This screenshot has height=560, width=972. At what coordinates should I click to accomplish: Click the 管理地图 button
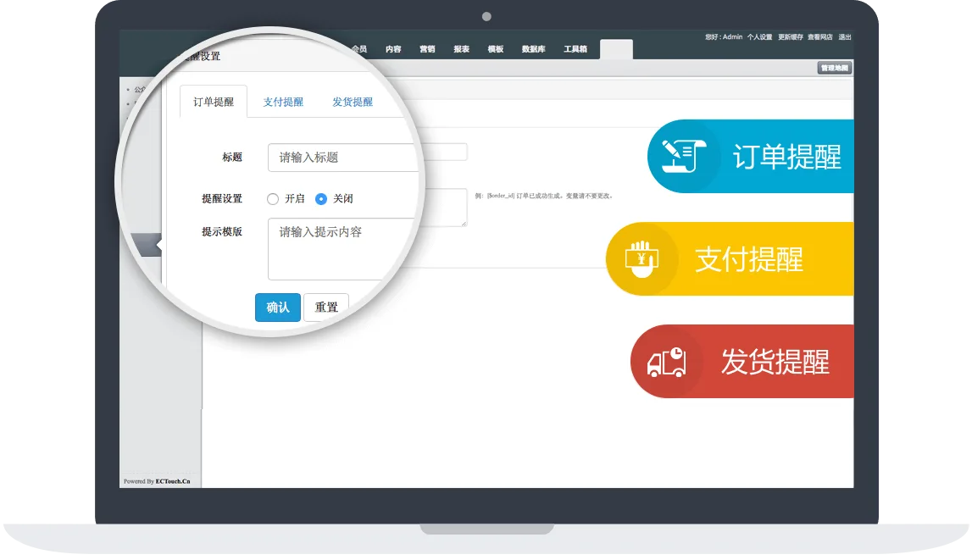click(835, 68)
